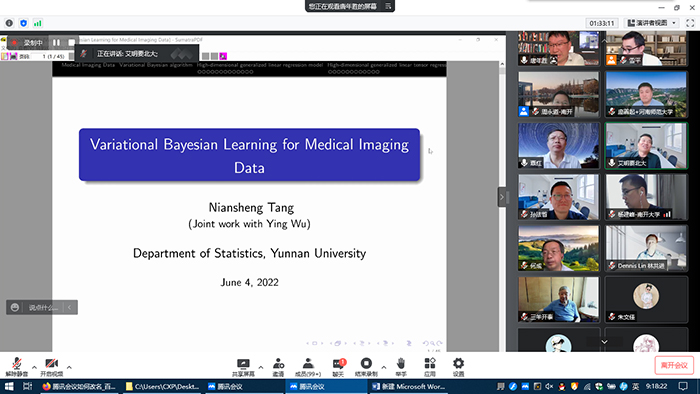The image size is (700, 394).
Task: Select Dennis Lin participant video tile
Action: click(x=646, y=248)
